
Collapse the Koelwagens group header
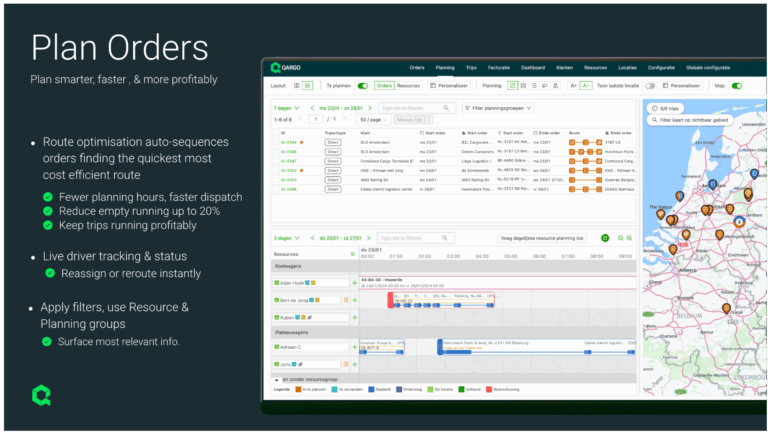(x=454, y=266)
